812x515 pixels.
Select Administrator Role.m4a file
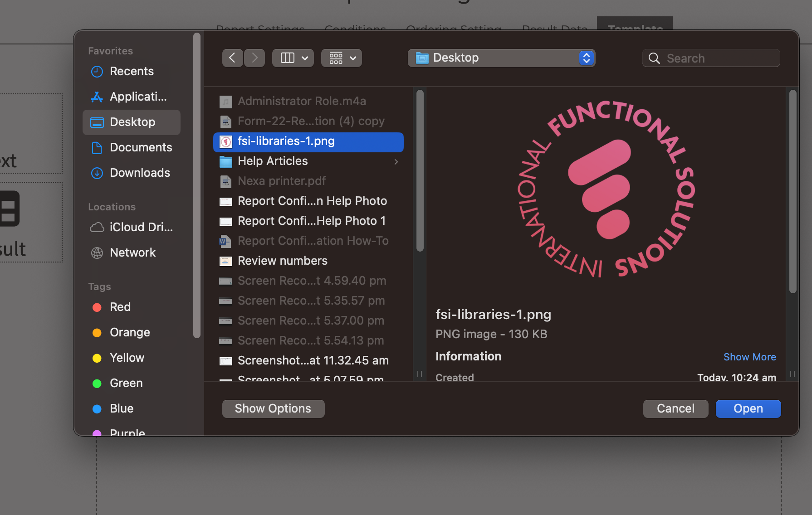tap(308, 102)
